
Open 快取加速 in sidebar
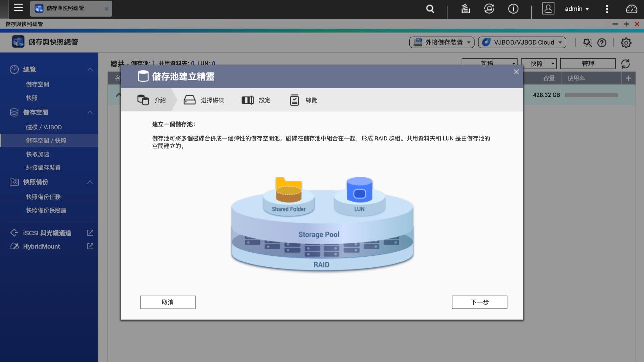(x=38, y=154)
